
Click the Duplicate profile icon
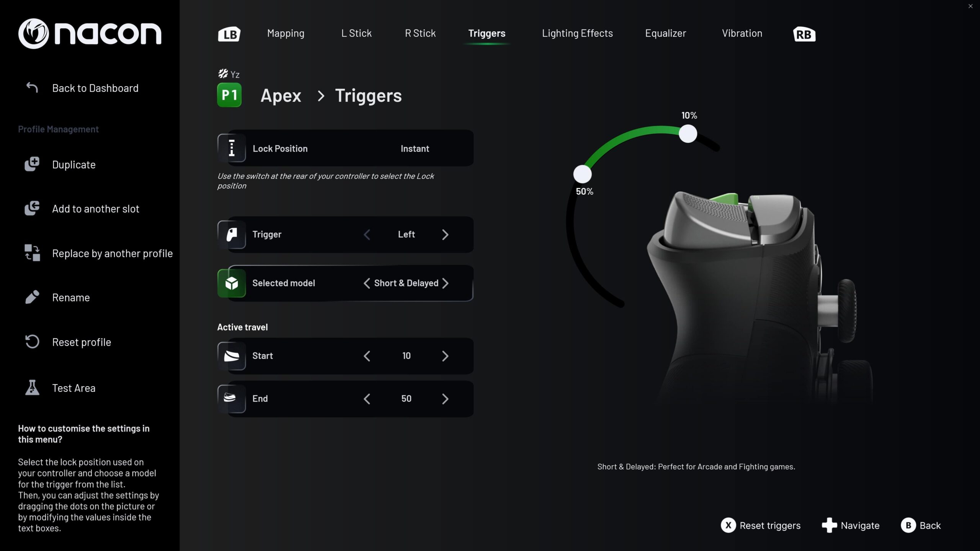click(32, 164)
